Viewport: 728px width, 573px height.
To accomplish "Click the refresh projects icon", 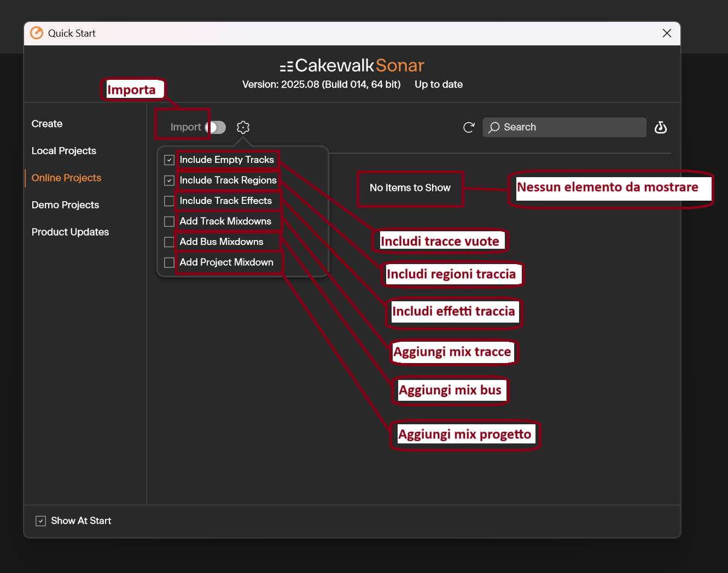I will click(x=469, y=127).
